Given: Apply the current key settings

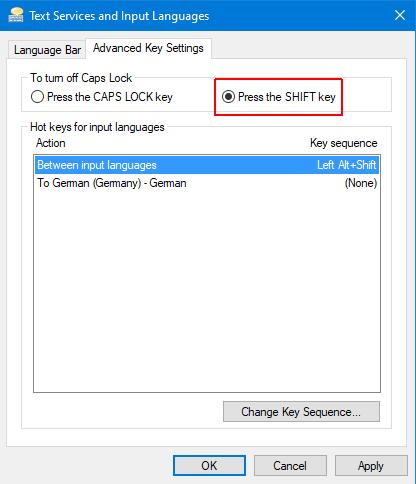Looking at the screenshot, I should [371, 466].
